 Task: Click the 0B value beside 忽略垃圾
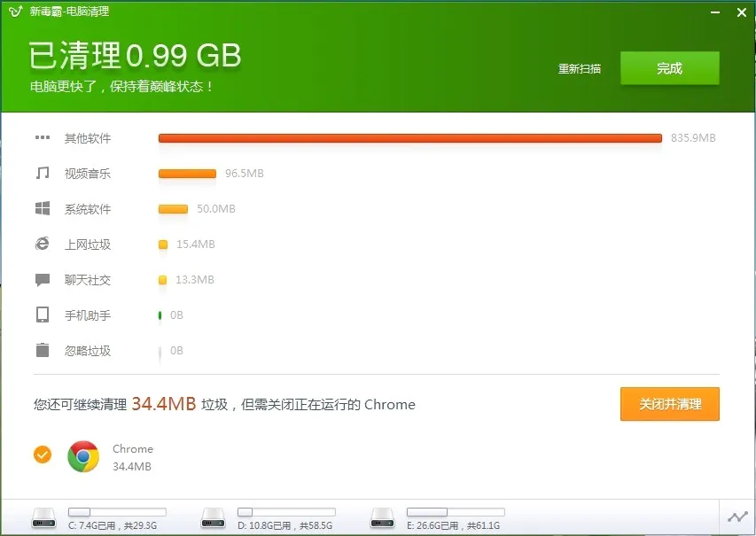pyautogui.click(x=176, y=351)
